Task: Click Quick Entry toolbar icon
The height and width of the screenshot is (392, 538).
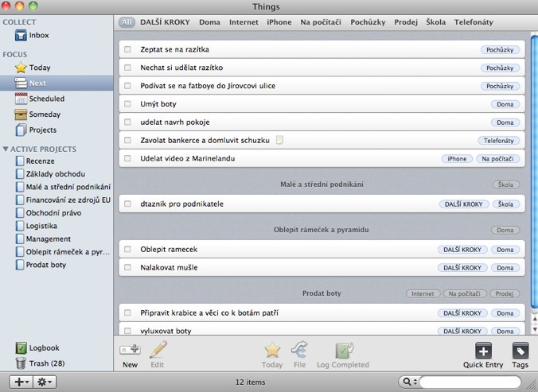Action: coord(483,351)
